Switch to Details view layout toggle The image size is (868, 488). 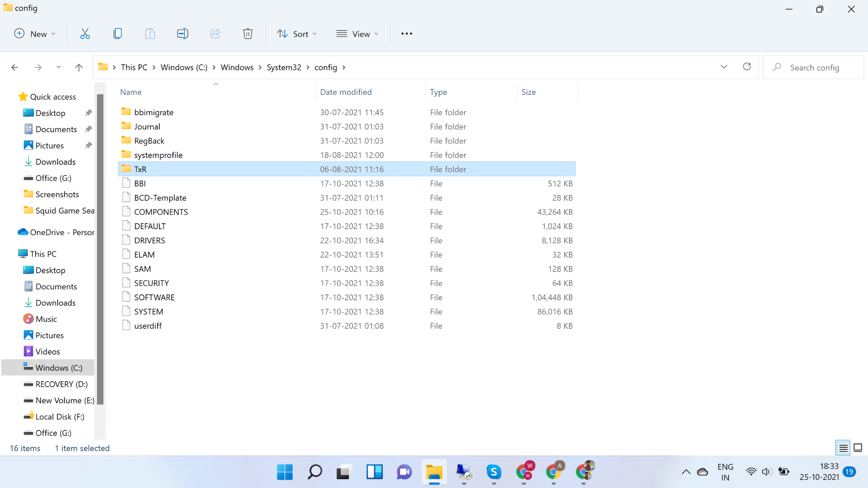pos(843,448)
